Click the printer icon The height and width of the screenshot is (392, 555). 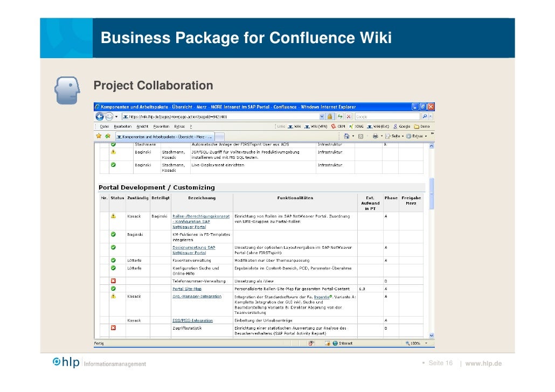pos(375,136)
